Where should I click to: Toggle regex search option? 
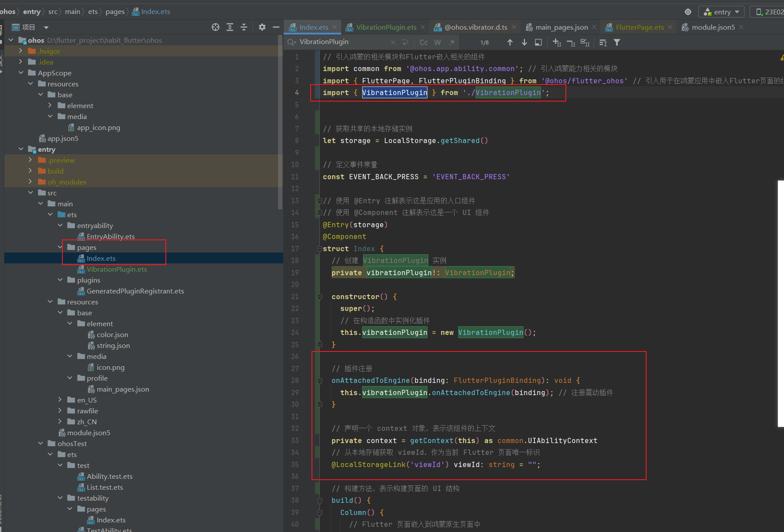coord(452,42)
